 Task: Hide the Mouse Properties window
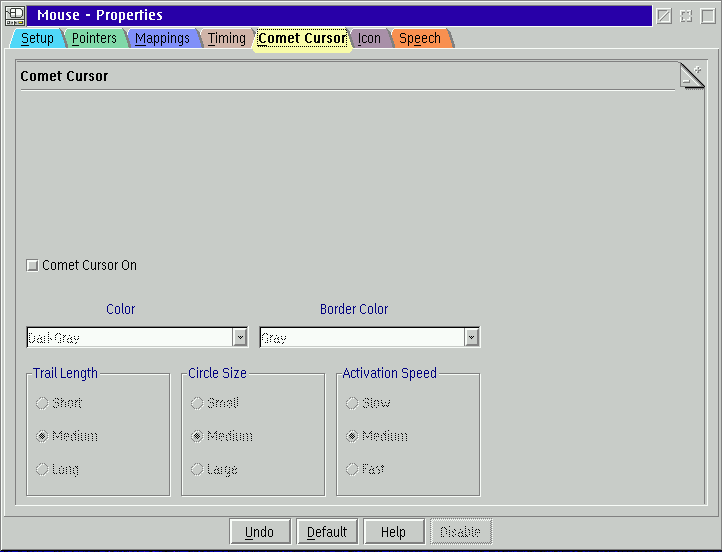664,16
